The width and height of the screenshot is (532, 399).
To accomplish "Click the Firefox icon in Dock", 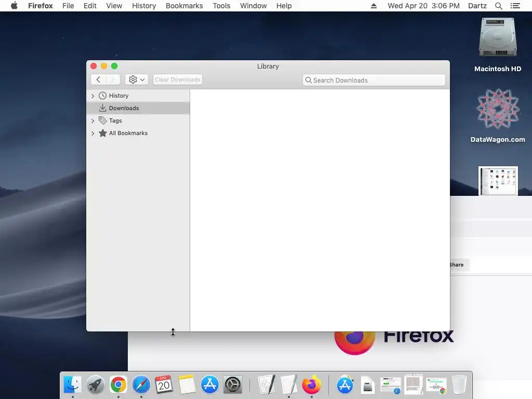I will [x=312, y=385].
